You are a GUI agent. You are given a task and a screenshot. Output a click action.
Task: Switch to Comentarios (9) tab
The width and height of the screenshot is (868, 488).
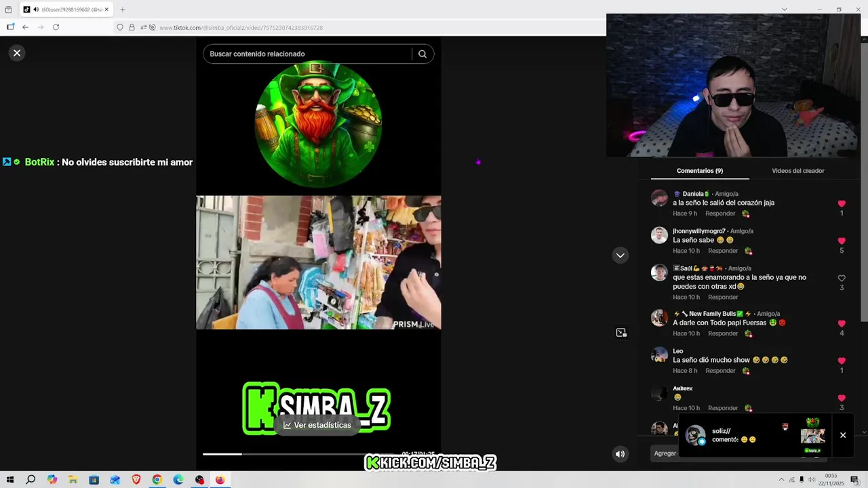point(700,171)
